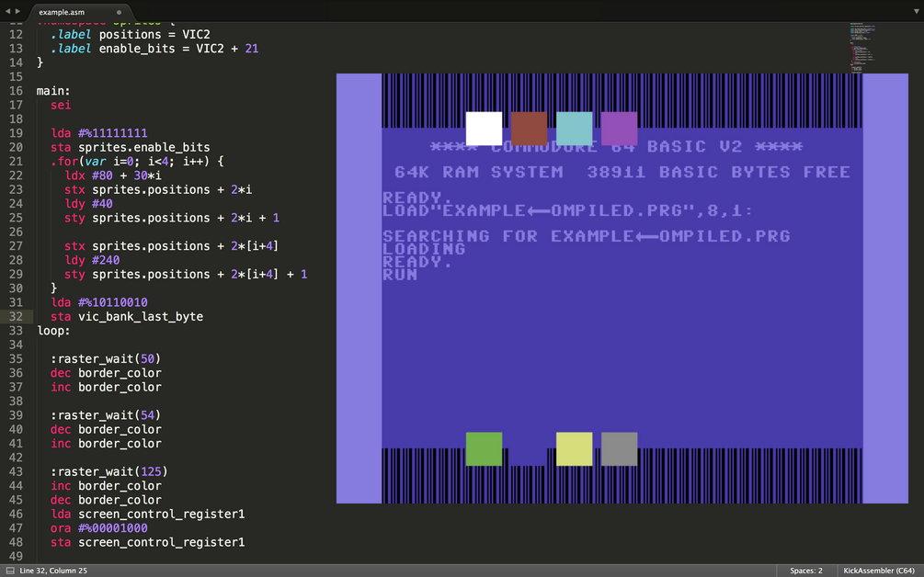Toggle side bar icon in status bar

pyautogui.click(x=10, y=571)
